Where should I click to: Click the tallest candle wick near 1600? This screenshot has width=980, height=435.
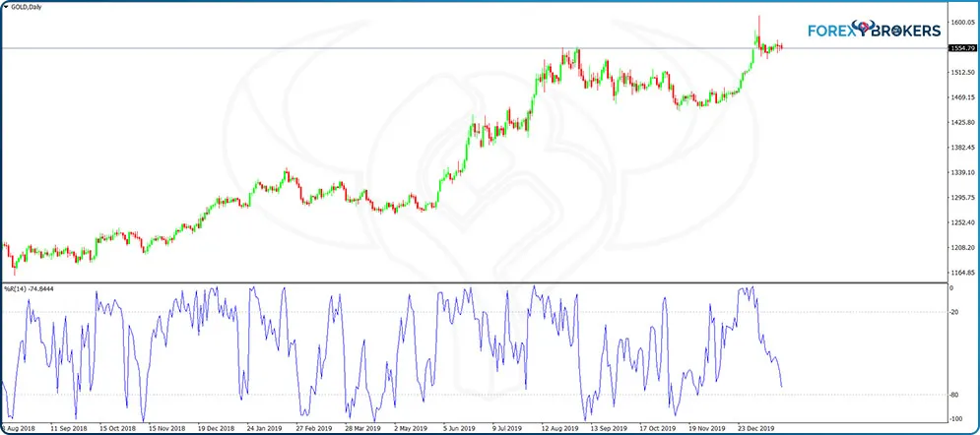(x=758, y=20)
